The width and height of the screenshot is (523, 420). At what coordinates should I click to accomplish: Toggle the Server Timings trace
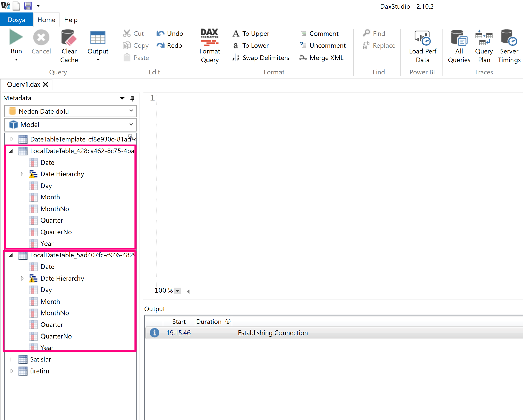[x=509, y=46]
